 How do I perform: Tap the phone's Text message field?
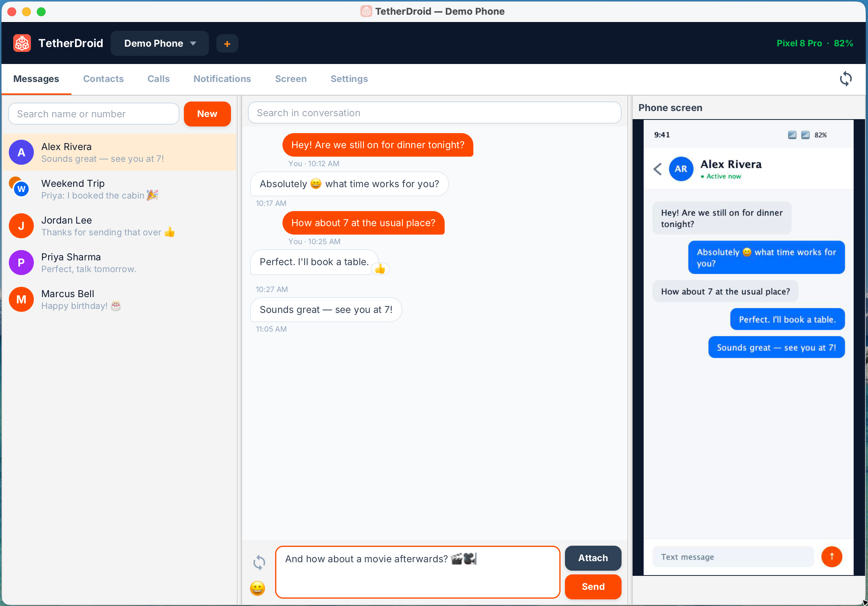pyautogui.click(x=733, y=557)
